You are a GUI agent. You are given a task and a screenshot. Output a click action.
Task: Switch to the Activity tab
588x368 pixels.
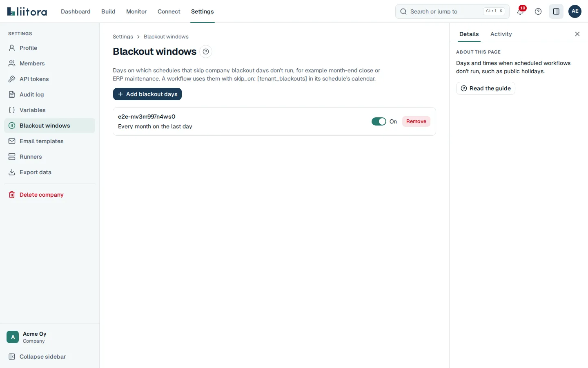pos(501,34)
